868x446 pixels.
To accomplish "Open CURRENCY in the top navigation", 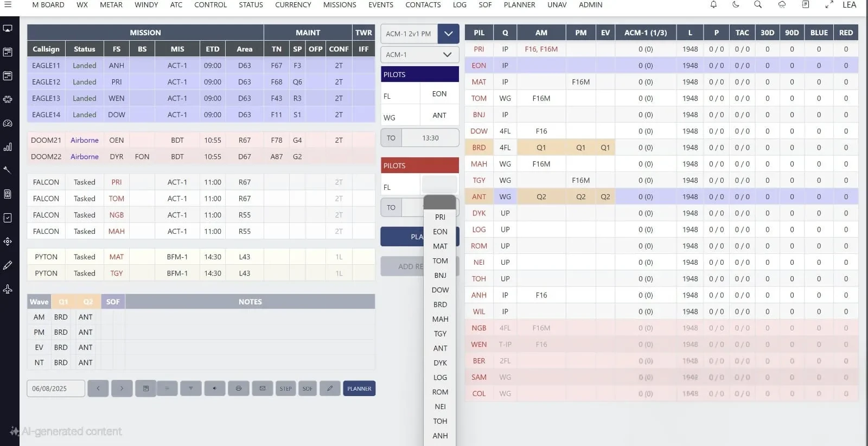I will (293, 5).
